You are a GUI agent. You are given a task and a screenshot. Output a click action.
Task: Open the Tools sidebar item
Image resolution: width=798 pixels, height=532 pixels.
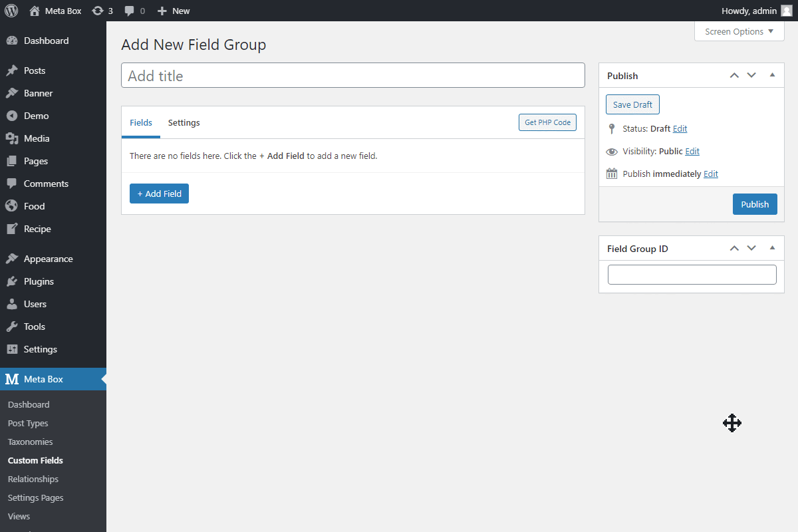click(x=34, y=327)
